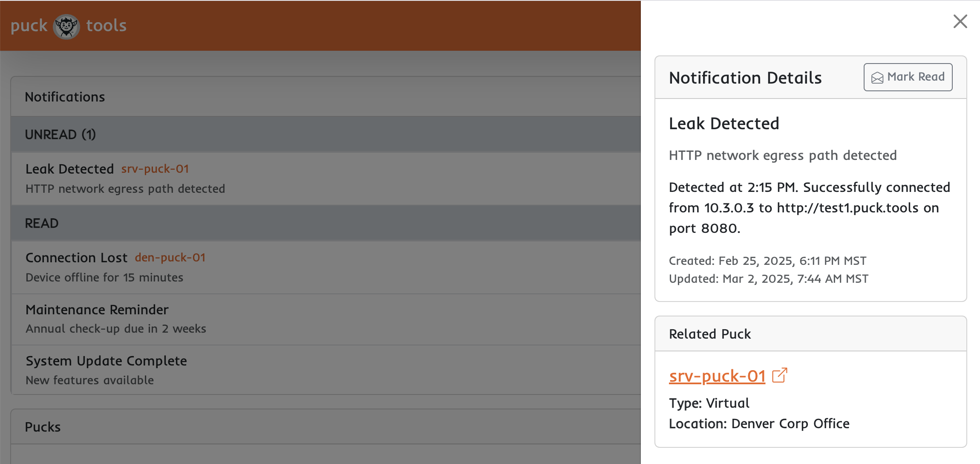This screenshot has height=464, width=980.
Task: Mark the Leak Detected notification as read
Action: click(908, 77)
